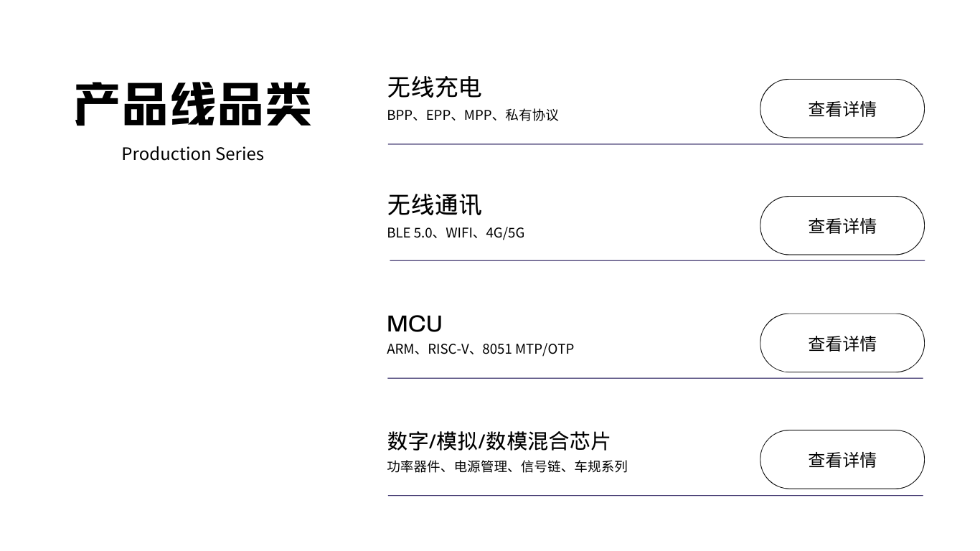The width and height of the screenshot is (980, 551).
Task: Select the MCU heading text
Action: coord(415,324)
